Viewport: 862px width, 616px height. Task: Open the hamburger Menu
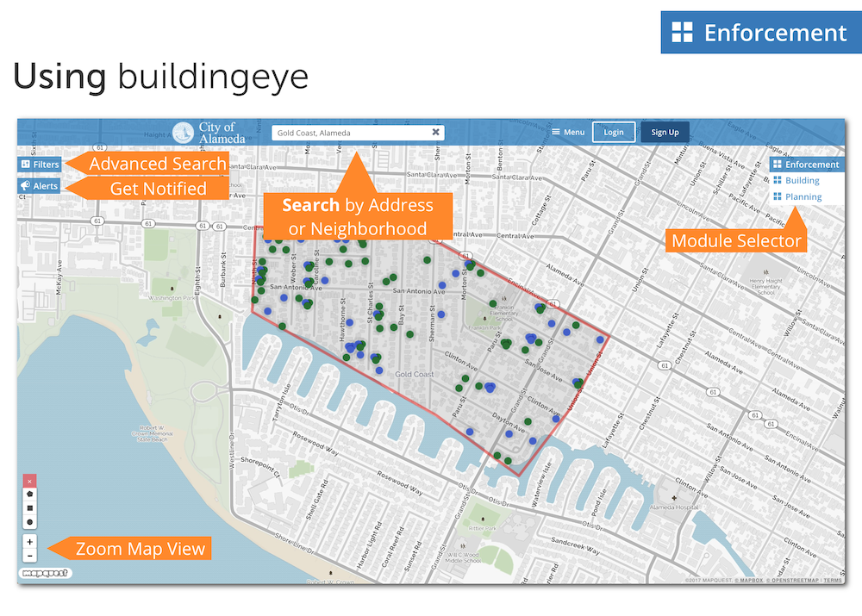568,132
